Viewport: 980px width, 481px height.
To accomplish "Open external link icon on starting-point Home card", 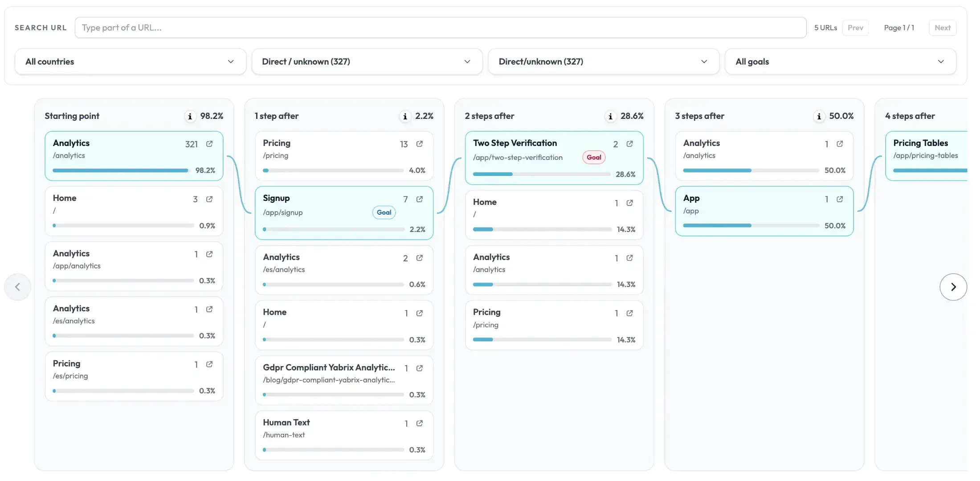I will coord(209,199).
